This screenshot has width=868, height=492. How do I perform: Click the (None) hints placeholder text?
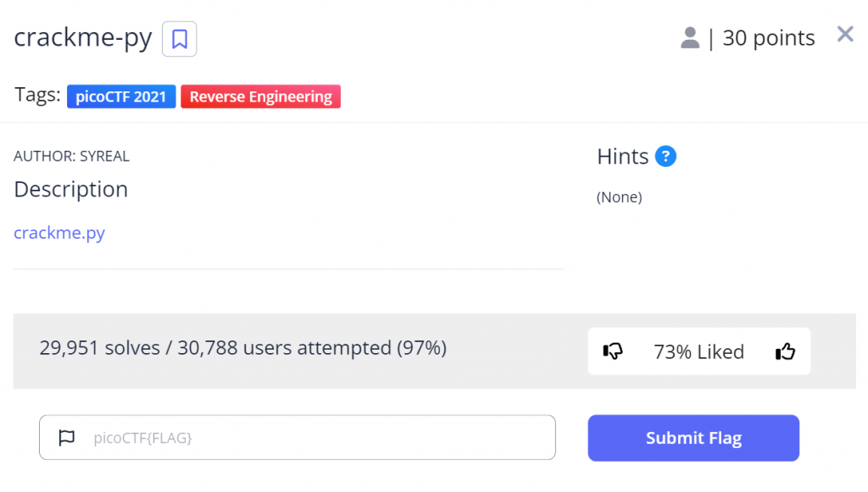[x=619, y=197]
